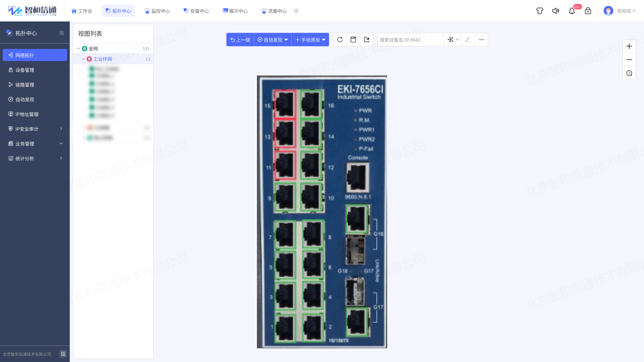Screen dimensions: 644x362
Task: Select the 拓扑中心 top tab
Action: pyautogui.click(x=118, y=11)
